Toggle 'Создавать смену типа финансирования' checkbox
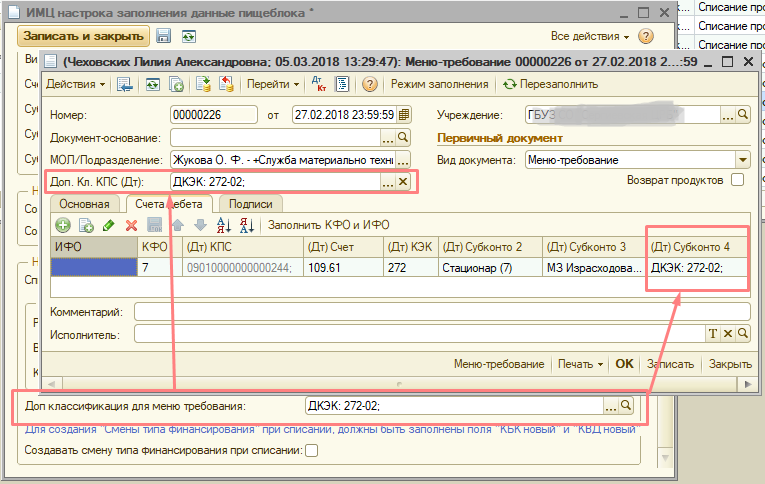The height and width of the screenshot is (484, 765). pos(311,451)
